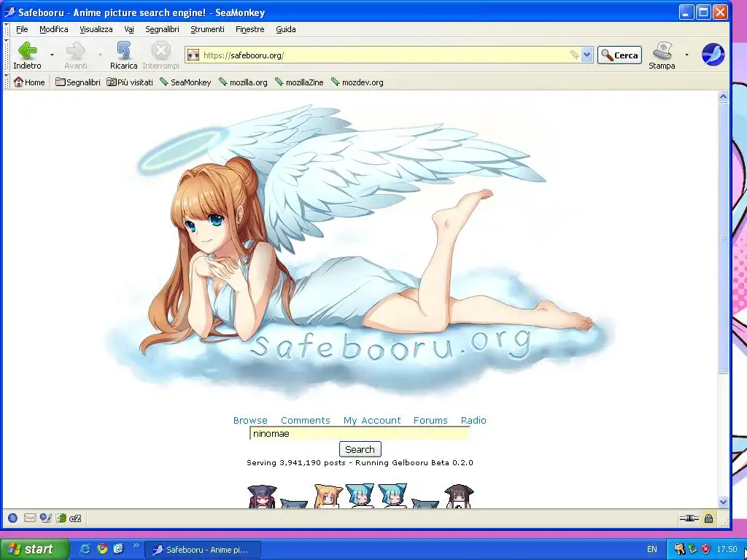Click the Search button on the page
This screenshot has width=747, height=560.
tap(360, 449)
